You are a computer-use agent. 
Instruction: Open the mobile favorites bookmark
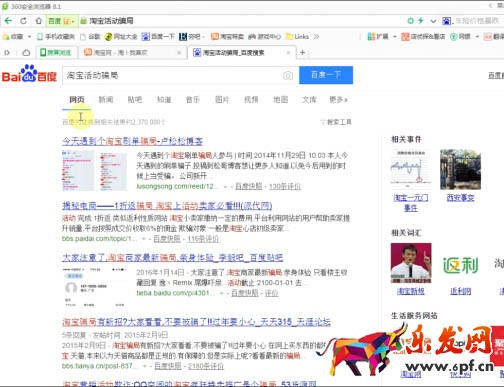click(56, 37)
